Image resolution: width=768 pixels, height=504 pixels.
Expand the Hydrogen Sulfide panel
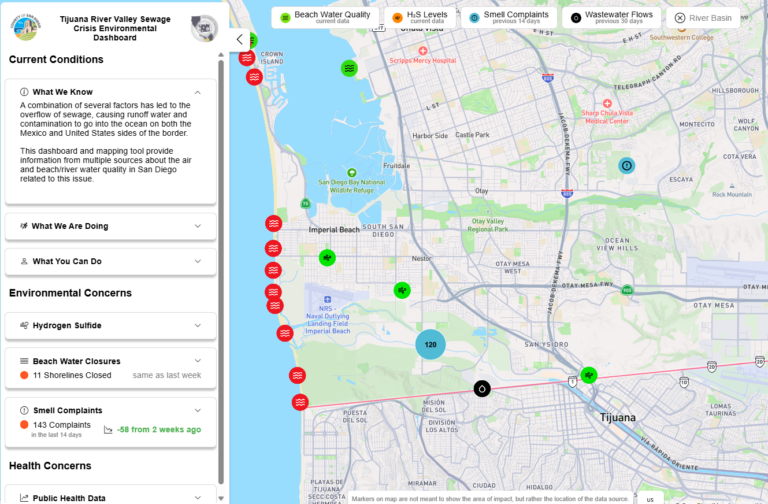[111, 326]
